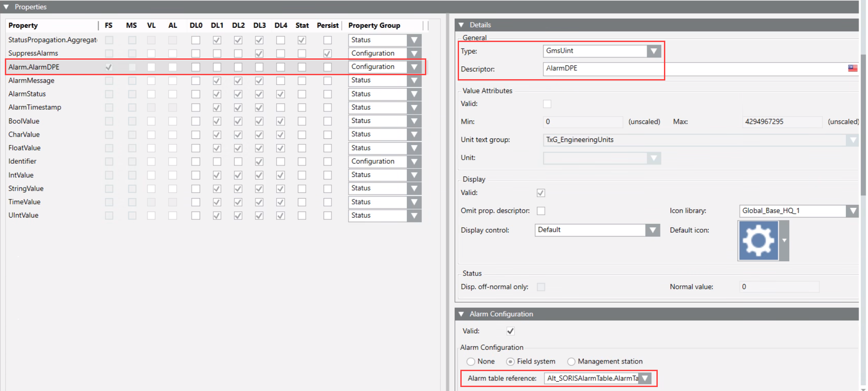Select the Management station radio button
This screenshot has height=391, width=868.
[571, 362]
